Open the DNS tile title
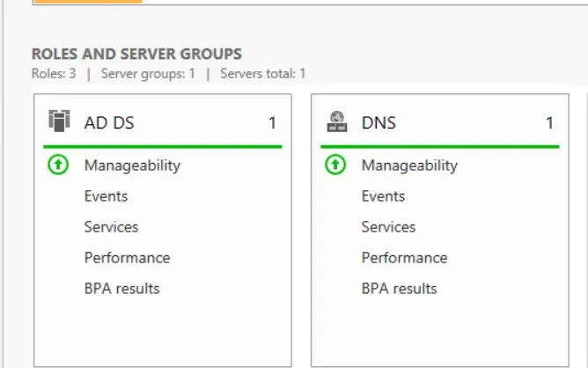 pyautogui.click(x=379, y=122)
